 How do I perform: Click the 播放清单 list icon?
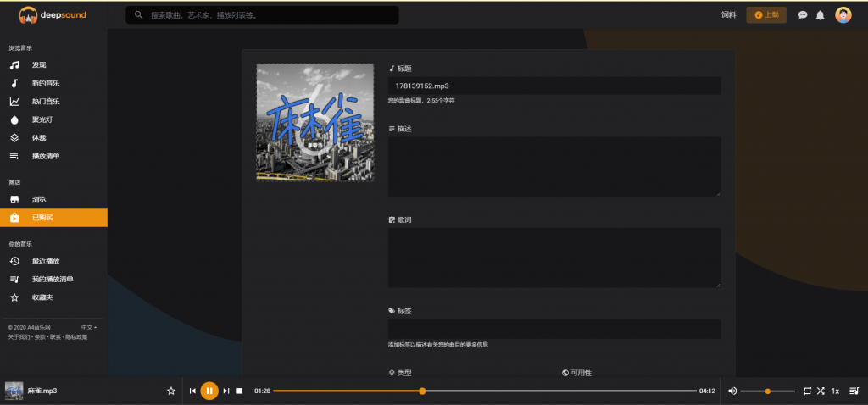coord(15,156)
